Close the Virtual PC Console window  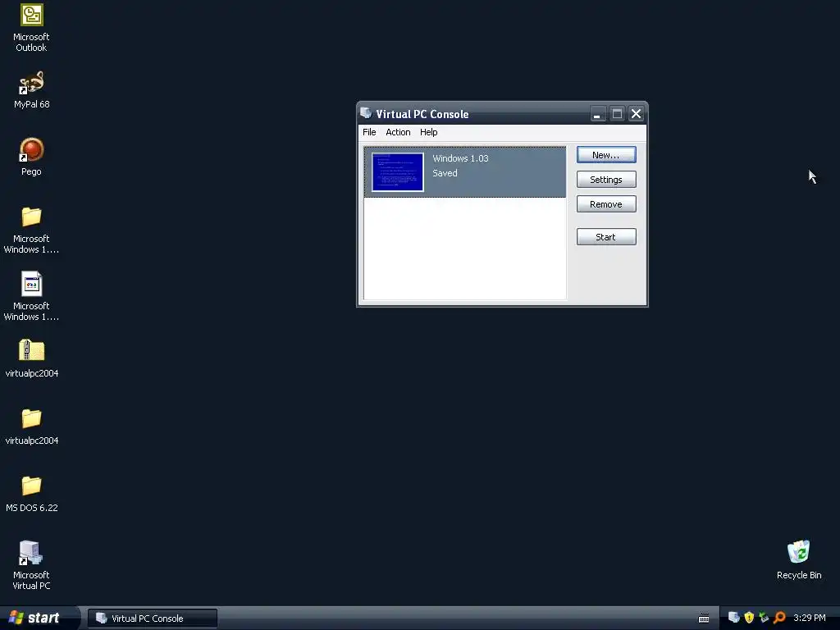click(x=636, y=113)
